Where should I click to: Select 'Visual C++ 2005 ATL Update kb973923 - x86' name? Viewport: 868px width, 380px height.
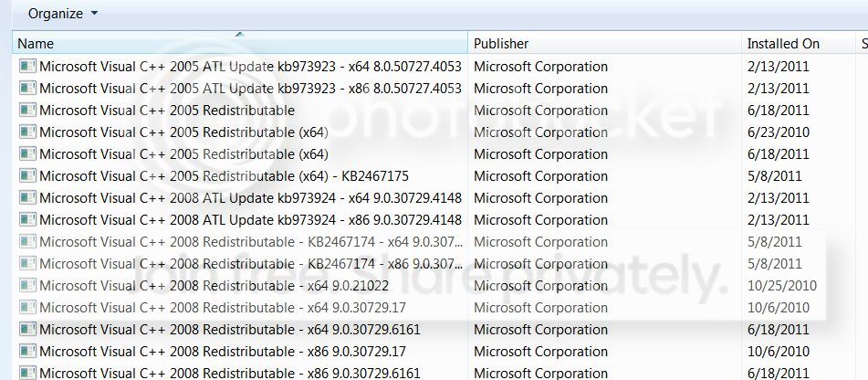coord(250,88)
